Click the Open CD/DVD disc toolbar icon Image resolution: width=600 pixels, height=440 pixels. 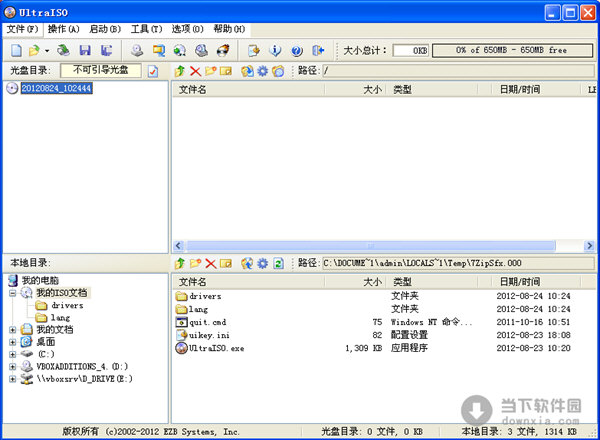click(x=64, y=50)
